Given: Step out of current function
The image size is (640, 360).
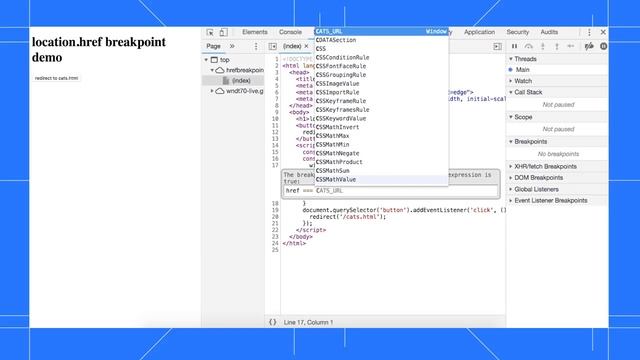Looking at the screenshot, I should [557, 47].
